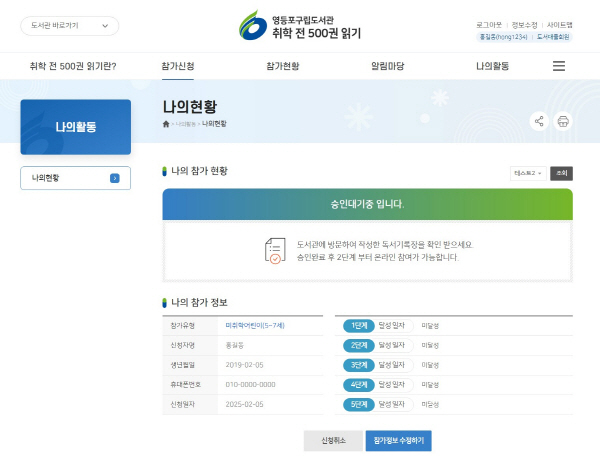Click 참가정보 수정하기 button
The height and width of the screenshot is (461, 600).
[398, 440]
